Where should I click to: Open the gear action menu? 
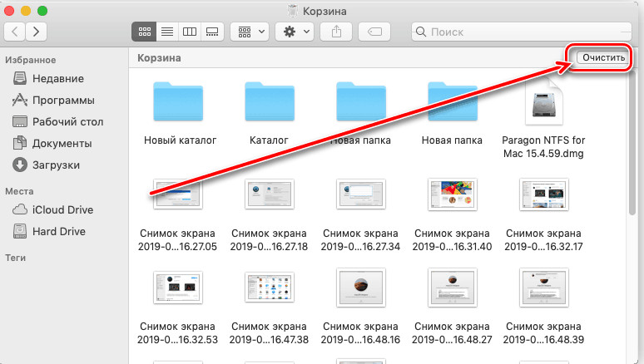pos(295,32)
